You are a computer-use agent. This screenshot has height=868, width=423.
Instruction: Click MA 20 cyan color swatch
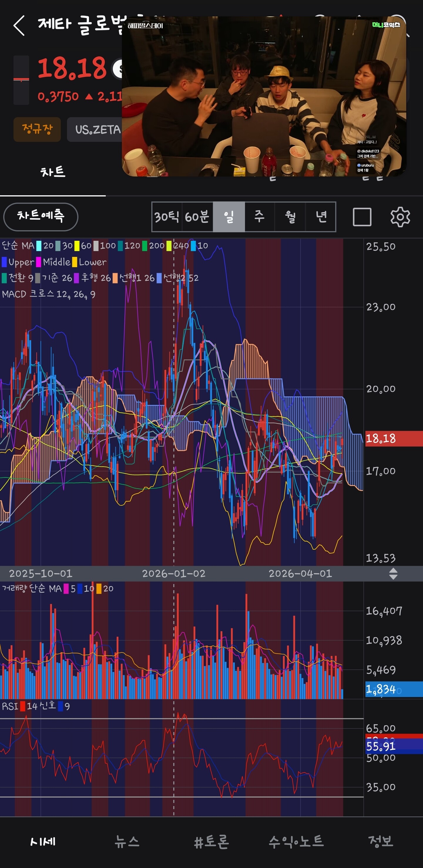39,246
